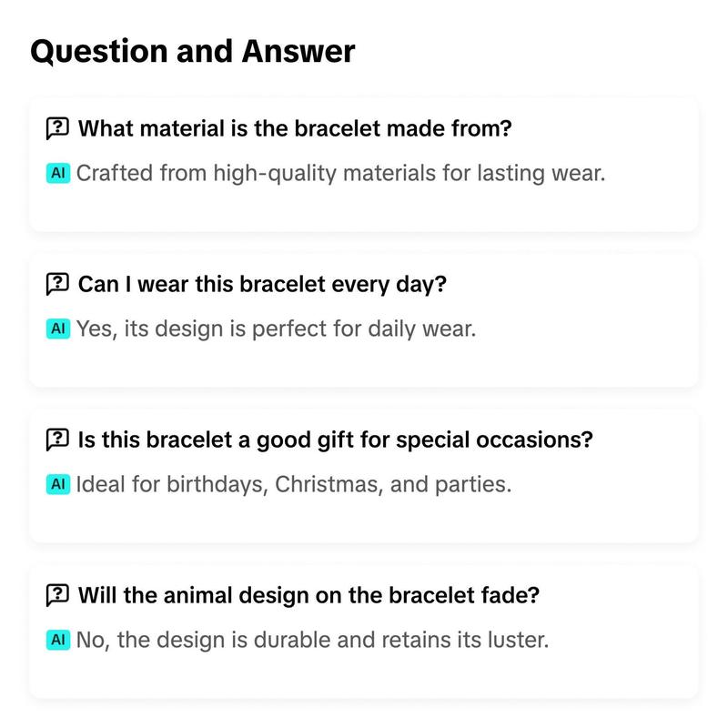
Task: Click AI badge next to 'Yes, its design'
Action: (58, 329)
